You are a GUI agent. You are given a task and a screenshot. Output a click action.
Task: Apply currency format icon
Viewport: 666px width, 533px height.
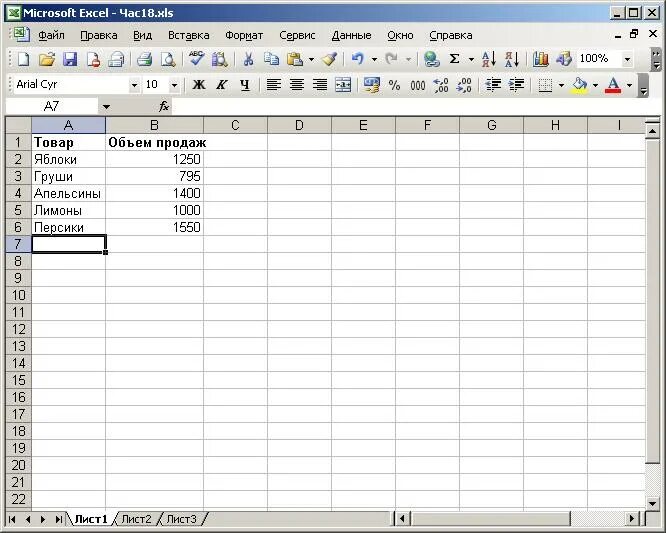371,85
